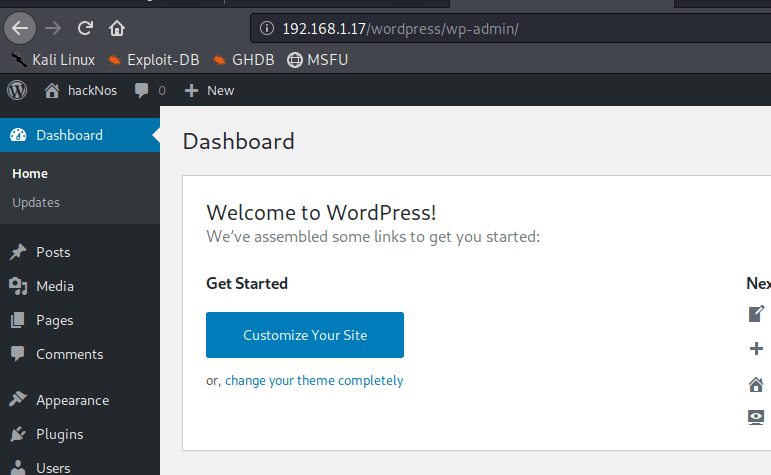
Task: Visit the hackNos site from admin bar
Action: tap(81, 90)
